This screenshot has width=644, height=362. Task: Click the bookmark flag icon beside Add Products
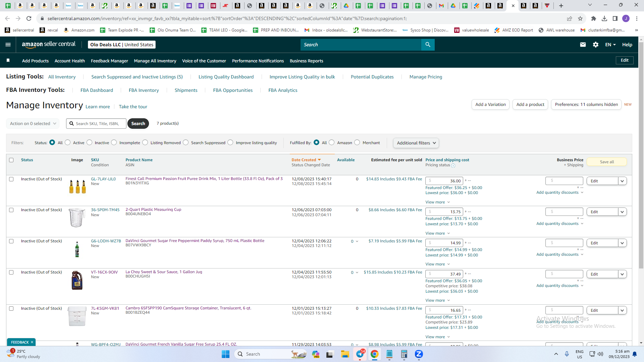tap(8, 60)
